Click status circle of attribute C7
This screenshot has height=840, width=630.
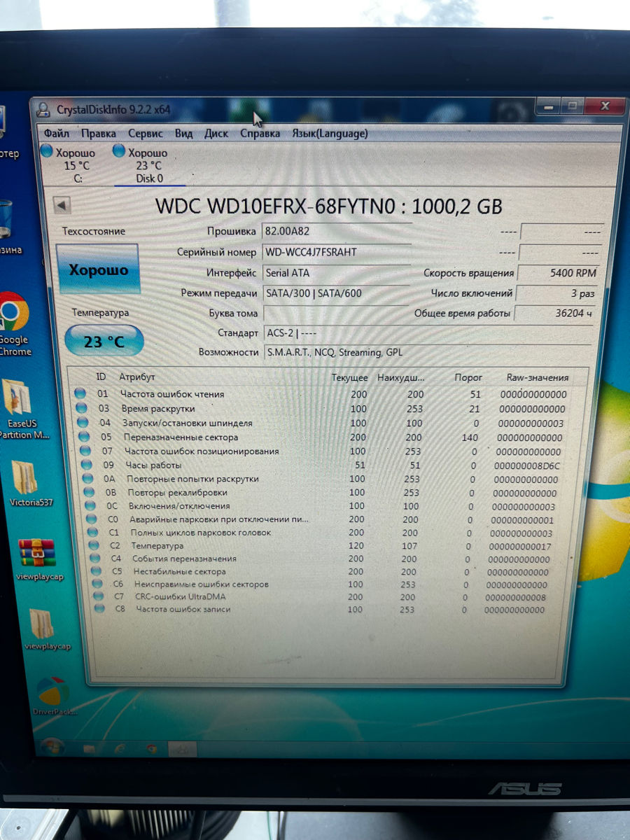tap(99, 596)
